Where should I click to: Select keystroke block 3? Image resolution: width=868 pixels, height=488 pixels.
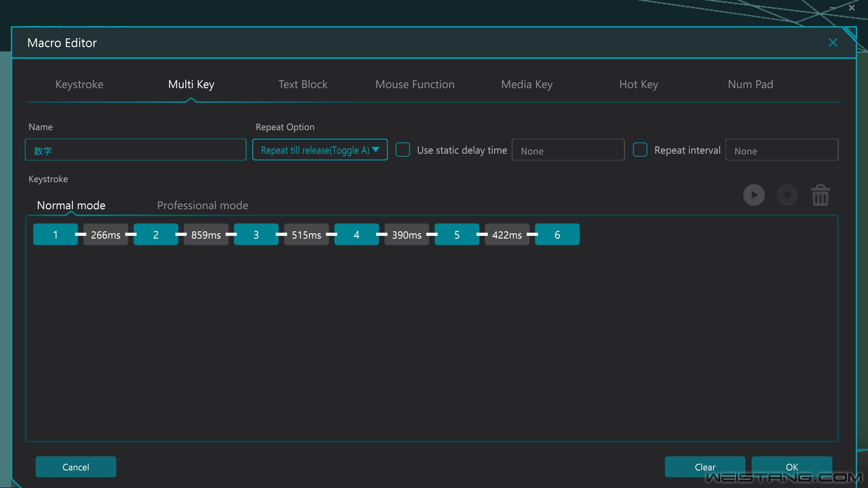[x=256, y=235]
